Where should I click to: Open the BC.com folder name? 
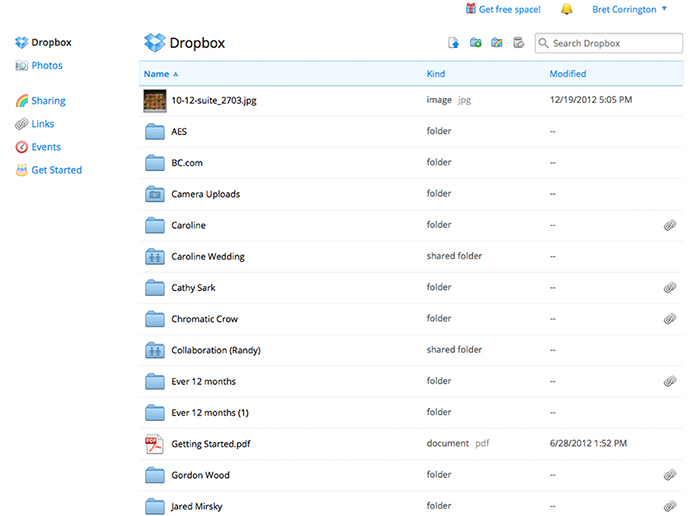coord(187,163)
